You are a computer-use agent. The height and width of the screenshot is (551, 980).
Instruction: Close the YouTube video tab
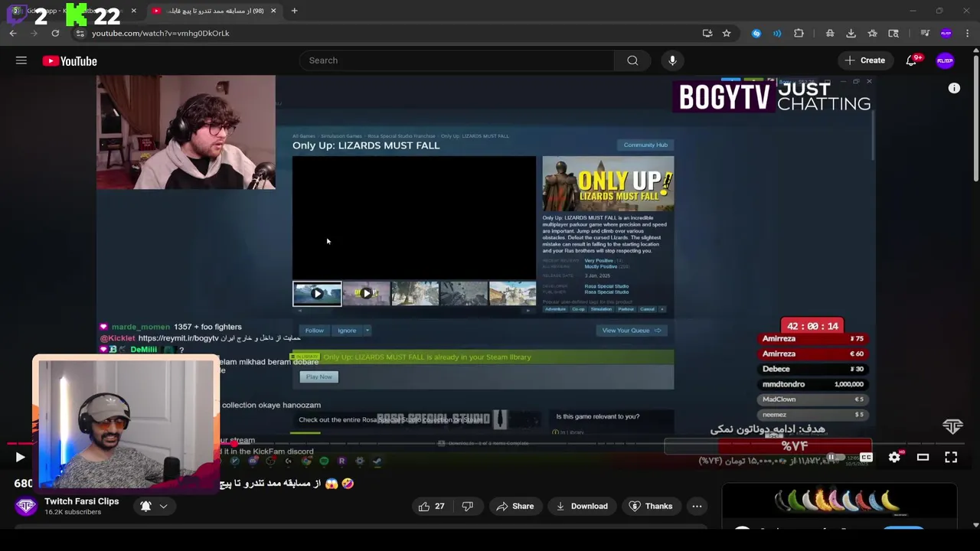click(273, 11)
